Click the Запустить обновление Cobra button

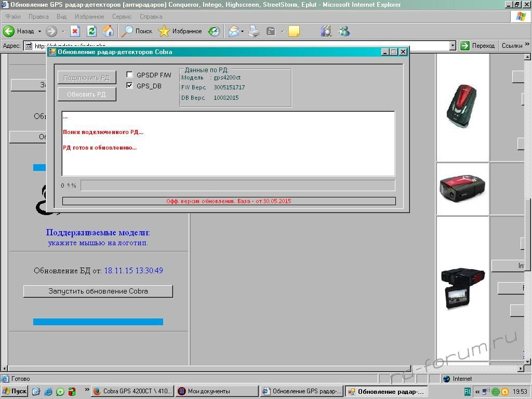point(98,291)
